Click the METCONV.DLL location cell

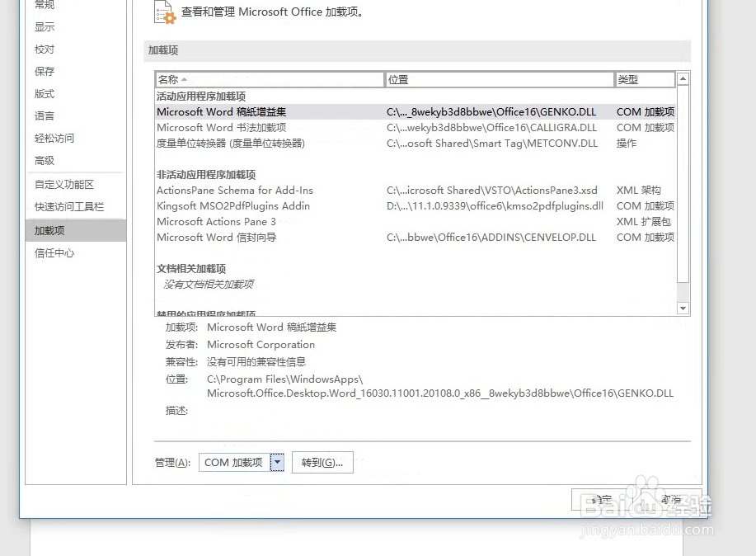click(x=492, y=144)
